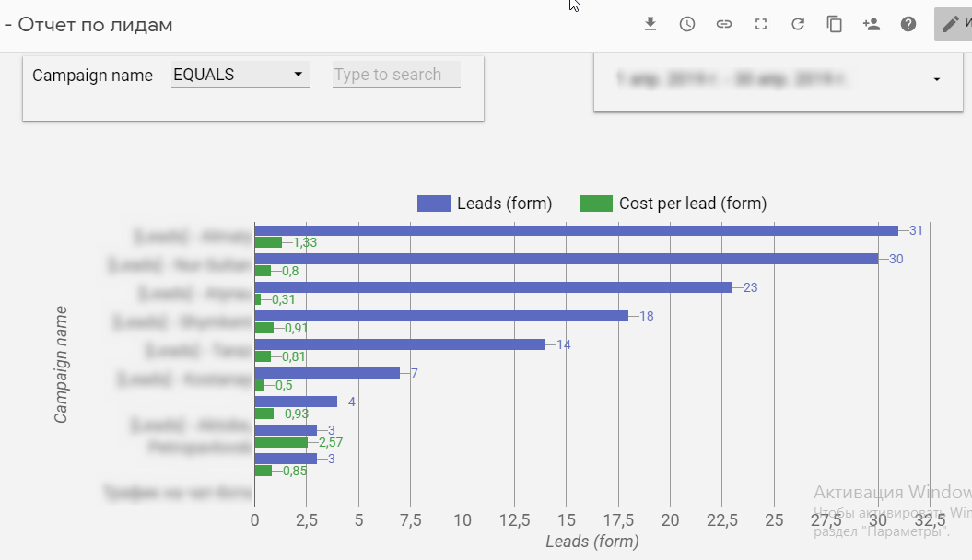Click the arrow of the date range selector

pos(937,80)
